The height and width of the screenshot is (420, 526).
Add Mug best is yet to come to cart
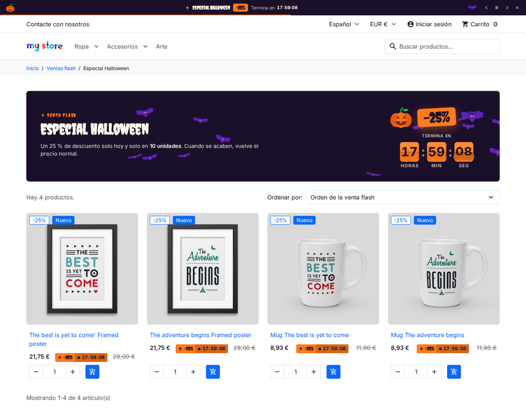334,372
